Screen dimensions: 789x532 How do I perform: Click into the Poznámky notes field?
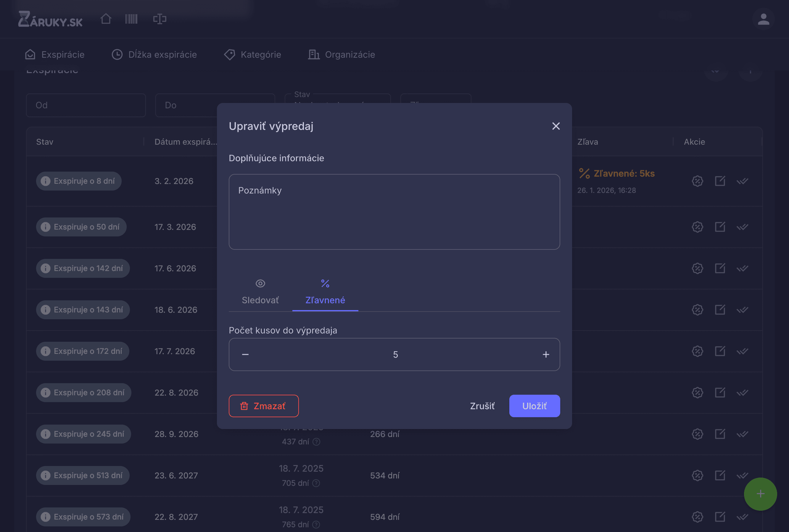pos(394,212)
